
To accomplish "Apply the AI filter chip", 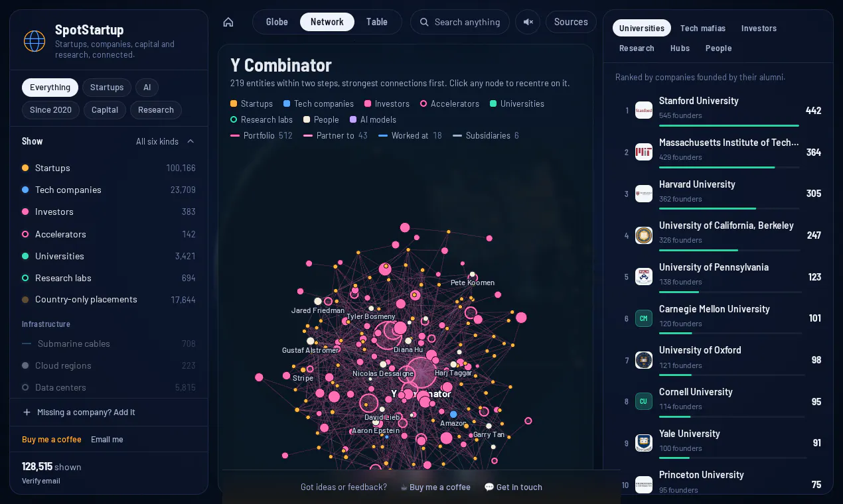I will (x=147, y=88).
